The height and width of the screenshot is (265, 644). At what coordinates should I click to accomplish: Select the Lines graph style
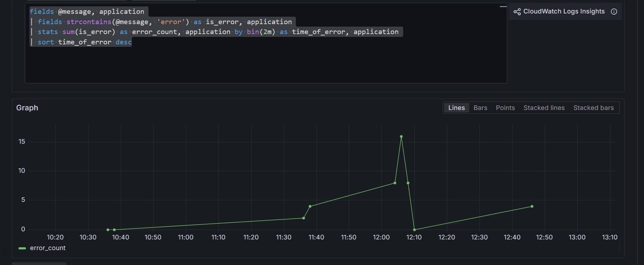pos(456,108)
